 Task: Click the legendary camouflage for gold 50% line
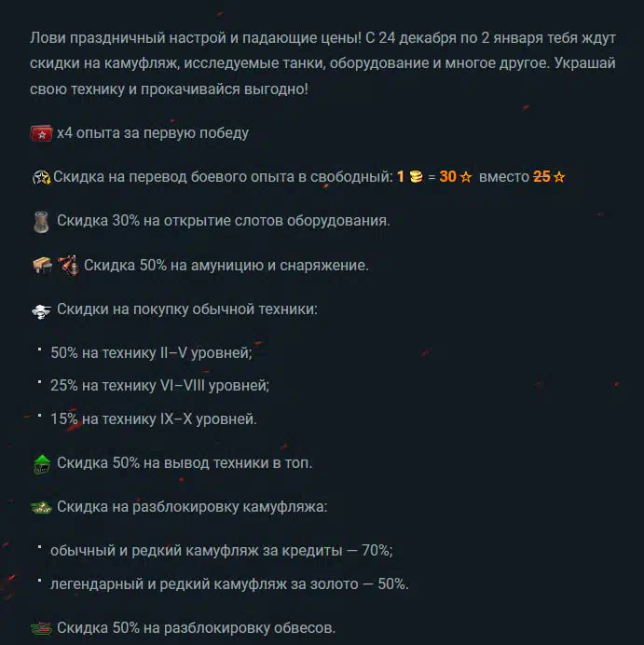[229, 584]
